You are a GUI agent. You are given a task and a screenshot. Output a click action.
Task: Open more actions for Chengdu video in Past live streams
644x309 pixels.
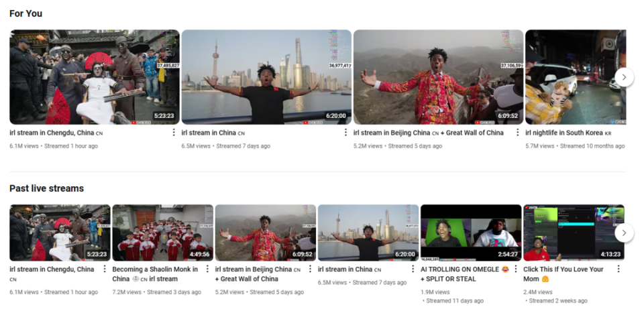pos(105,269)
